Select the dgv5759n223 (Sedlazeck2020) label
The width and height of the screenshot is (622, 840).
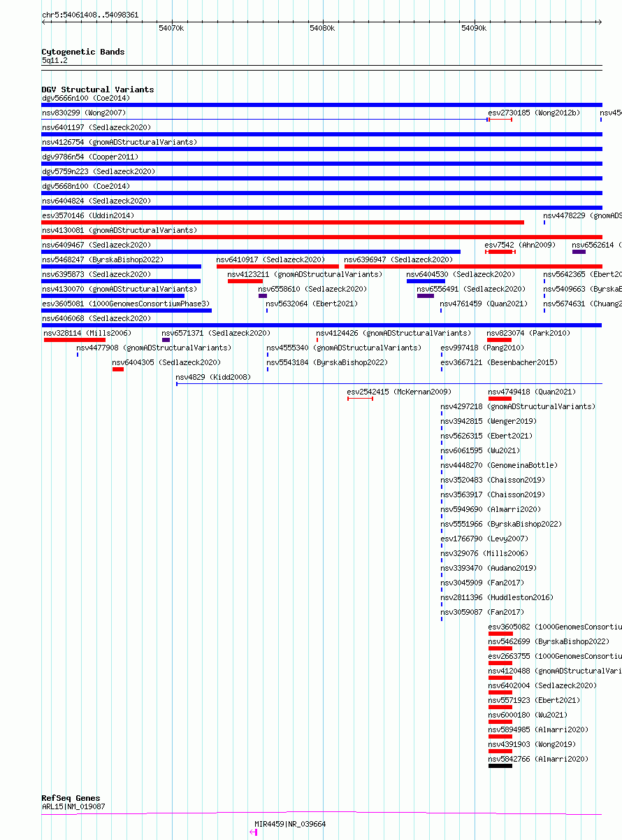click(99, 171)
